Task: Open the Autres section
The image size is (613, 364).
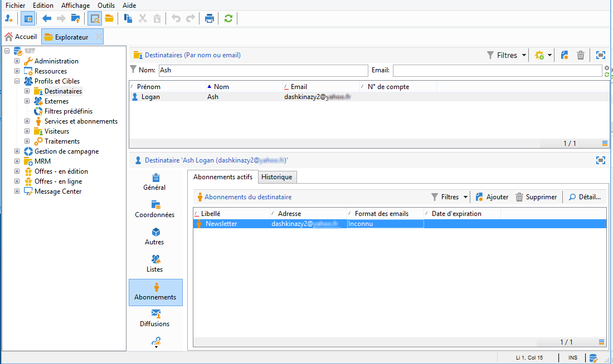Action: (x=154, y=237)
